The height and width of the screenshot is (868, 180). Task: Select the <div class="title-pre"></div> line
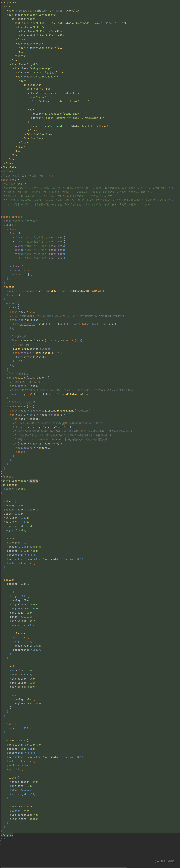[41, 31]
